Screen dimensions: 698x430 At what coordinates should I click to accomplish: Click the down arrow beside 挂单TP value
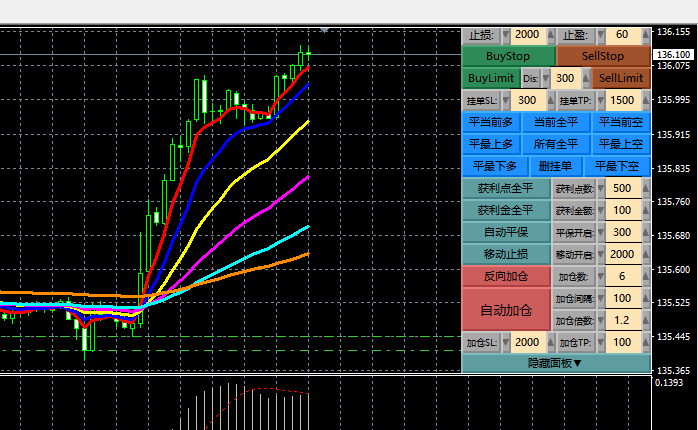[x=601, y=101]
